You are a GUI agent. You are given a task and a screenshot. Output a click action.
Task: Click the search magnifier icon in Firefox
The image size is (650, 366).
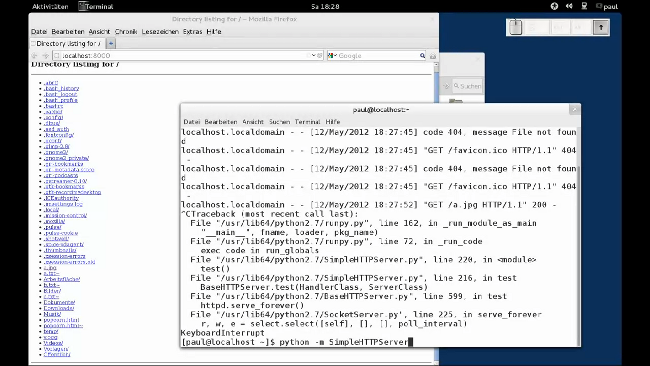[x=422, y=56]
